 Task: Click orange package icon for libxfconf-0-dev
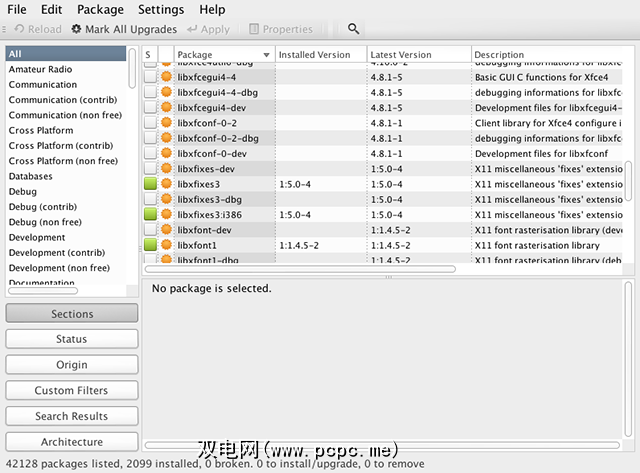click(166, 153)
